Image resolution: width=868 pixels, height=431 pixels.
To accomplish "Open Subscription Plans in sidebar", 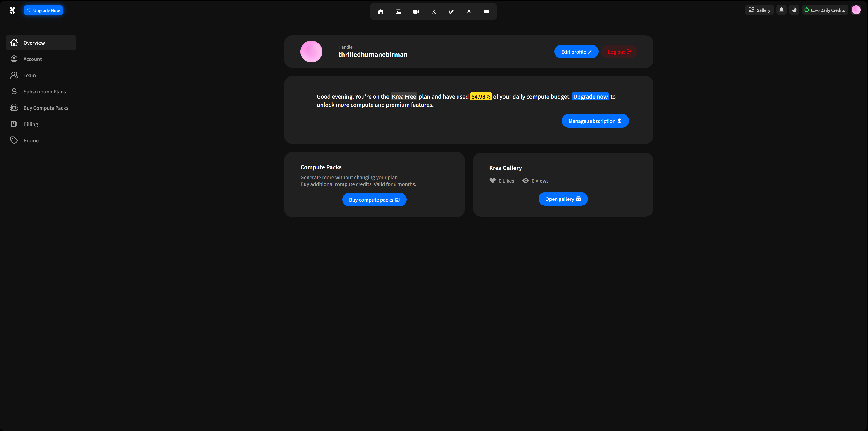I will [45, 92].
